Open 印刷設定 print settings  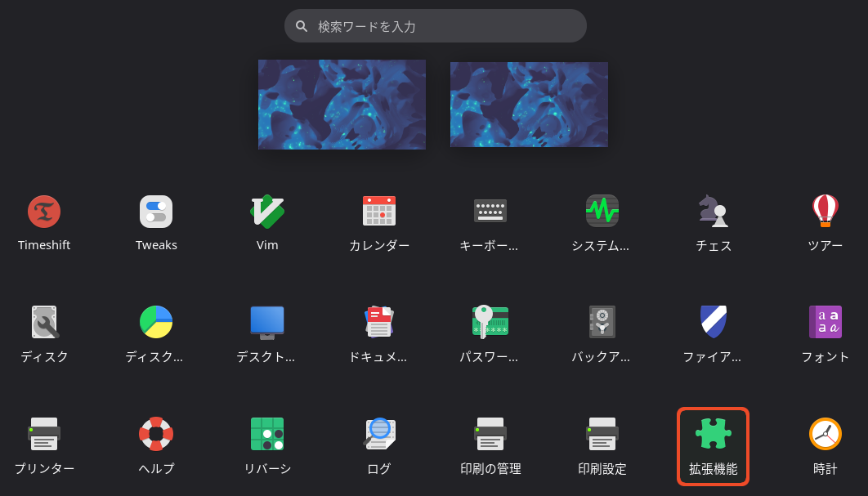click(602, 434)
